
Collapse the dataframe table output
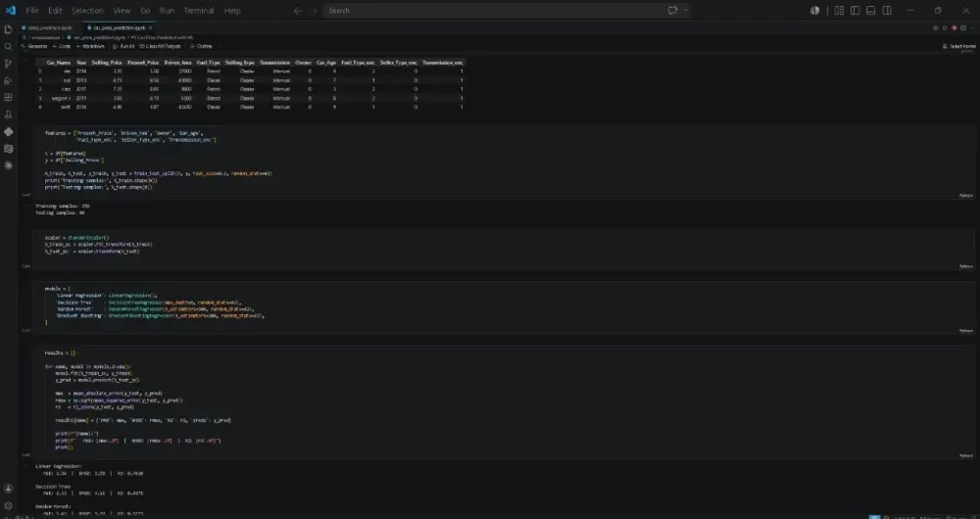tap(25, 62)
